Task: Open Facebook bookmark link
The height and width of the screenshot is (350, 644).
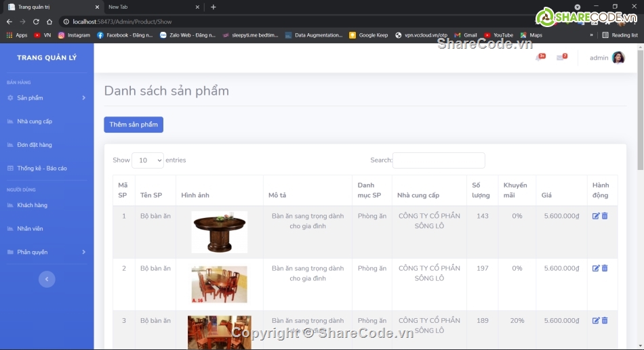Action: click(x=125, y=35)
